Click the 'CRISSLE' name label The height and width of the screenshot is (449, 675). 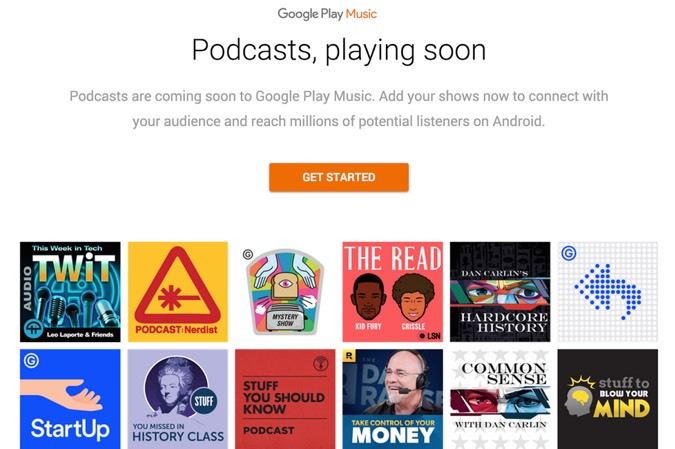click(x=413, y=326)
